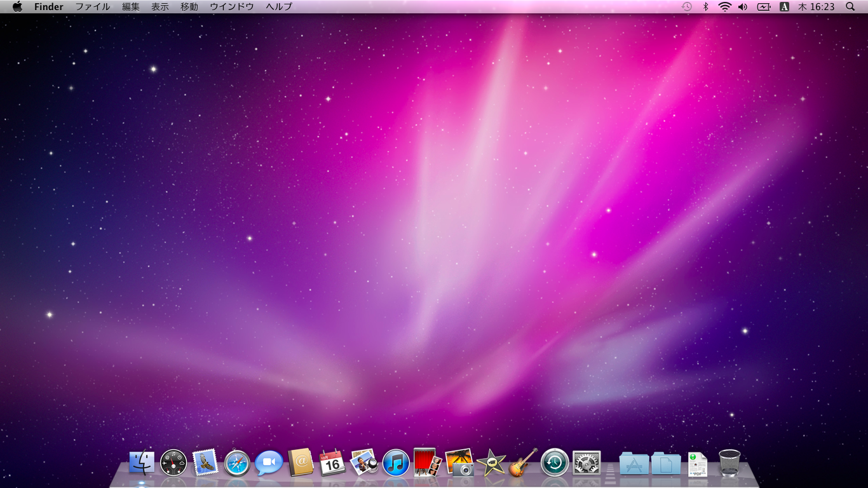Open iPhoto from the Dock

(x=459, y=463)
